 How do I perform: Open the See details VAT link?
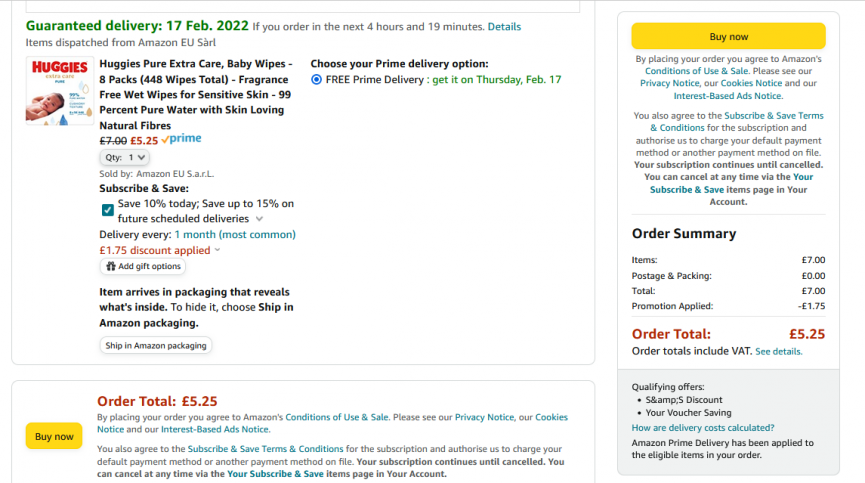(x=778, y=352)
